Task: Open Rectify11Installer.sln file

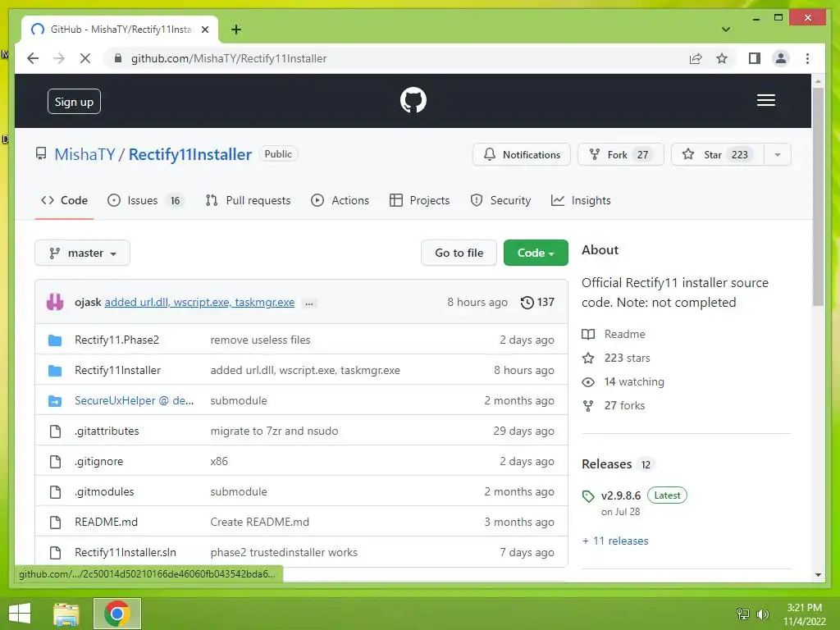Action: 126,552
